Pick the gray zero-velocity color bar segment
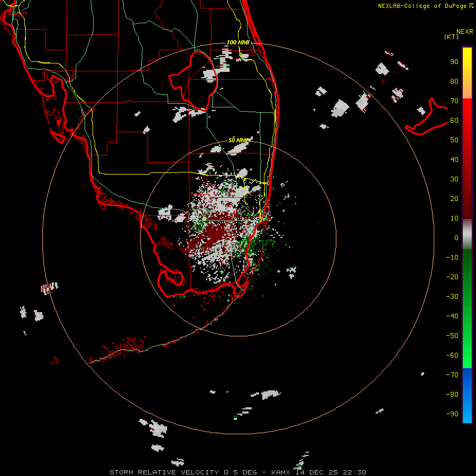Image resolution: width=476 pixels, height=476 pixels. point(467,234)
